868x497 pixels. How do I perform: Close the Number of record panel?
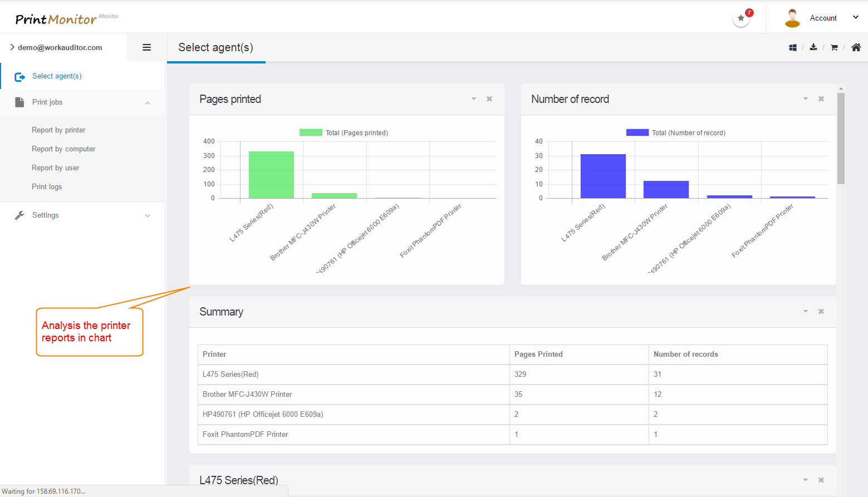coord(821,99)
